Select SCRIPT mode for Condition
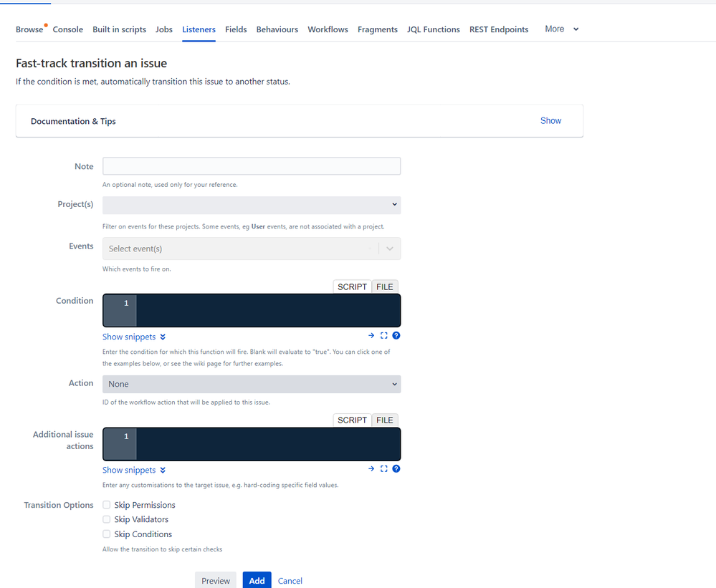The height and width of the screenshot is (588, 716). coord(352,286)
